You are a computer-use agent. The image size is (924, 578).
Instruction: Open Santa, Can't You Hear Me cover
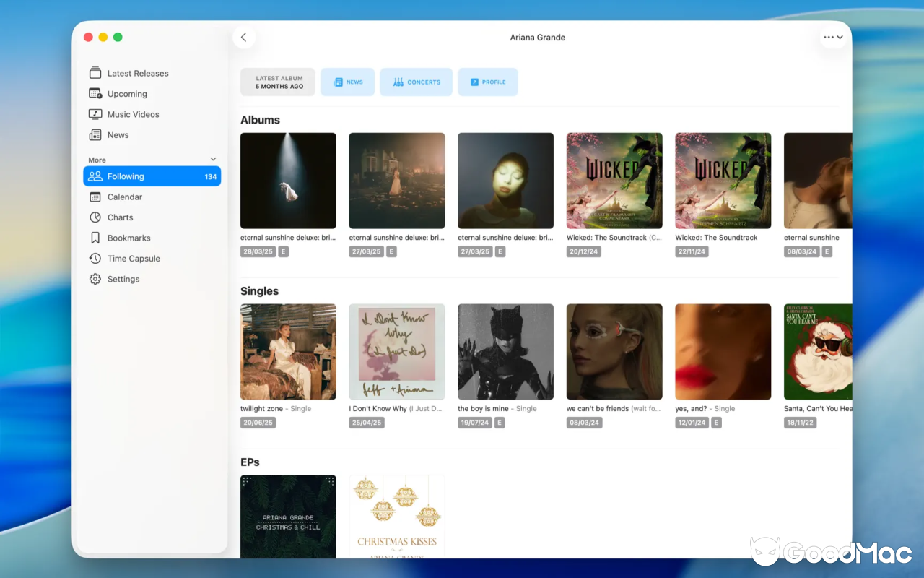coord(818,352)
